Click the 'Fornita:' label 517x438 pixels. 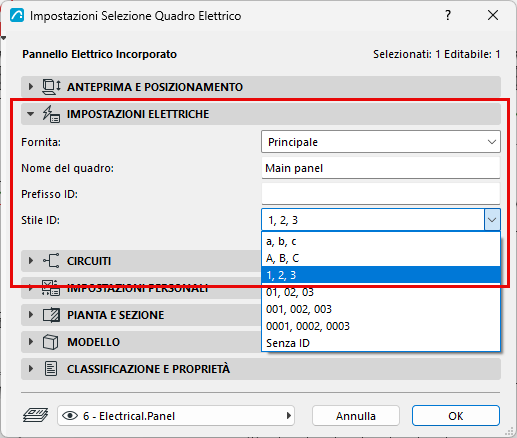(41, 142)
